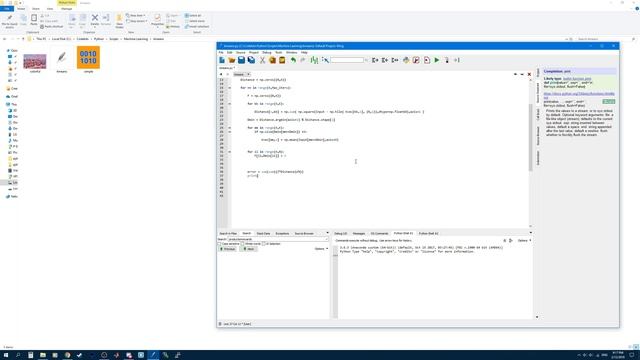Click the red-bordered tool icon next to Python logo

tap(416, 60)
